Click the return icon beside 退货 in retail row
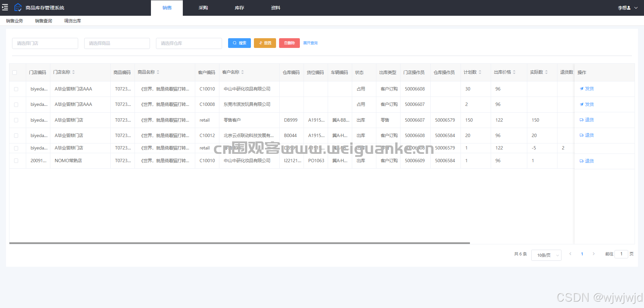Screen dimensions: 644x308 [582, 120]
